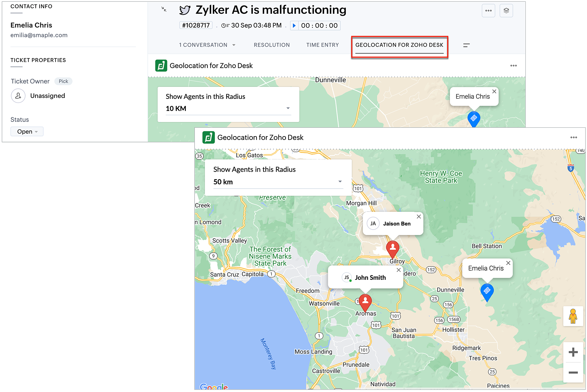Viewport: 587px width, 392px height.
Task: Click the Morgan Hill label on the map
Action: [x=361, y=203]
